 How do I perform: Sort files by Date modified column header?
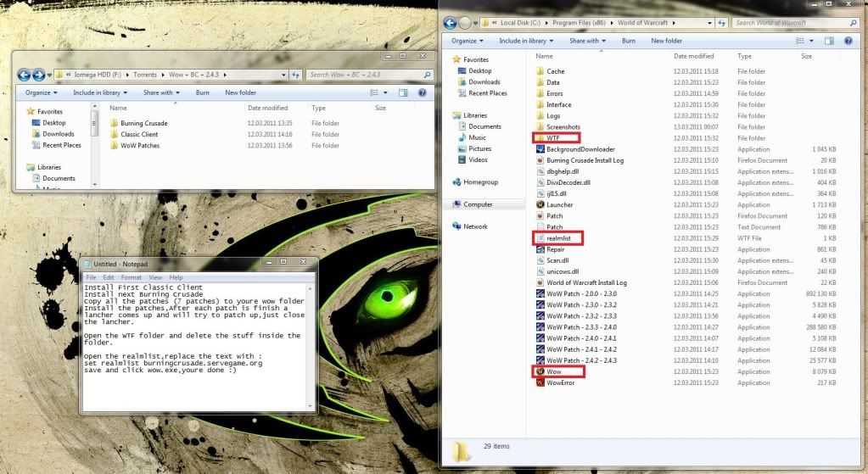[x=694, y=56]
